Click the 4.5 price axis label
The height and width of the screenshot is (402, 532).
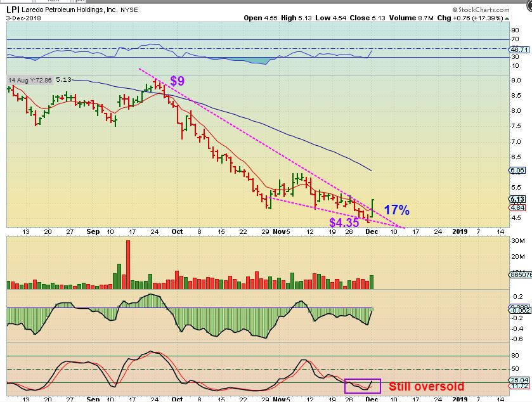(x=516, y=217)
